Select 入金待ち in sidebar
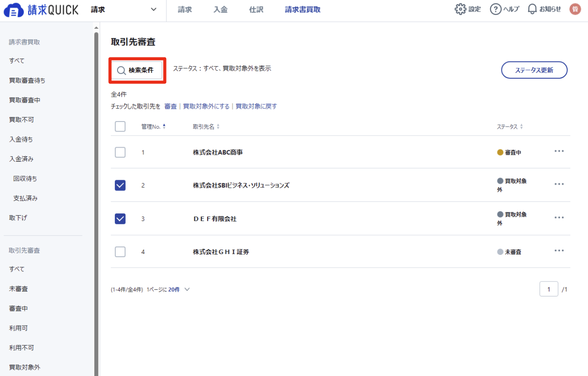The height and width of the screenshot is (376, 588). click(21, 140)
